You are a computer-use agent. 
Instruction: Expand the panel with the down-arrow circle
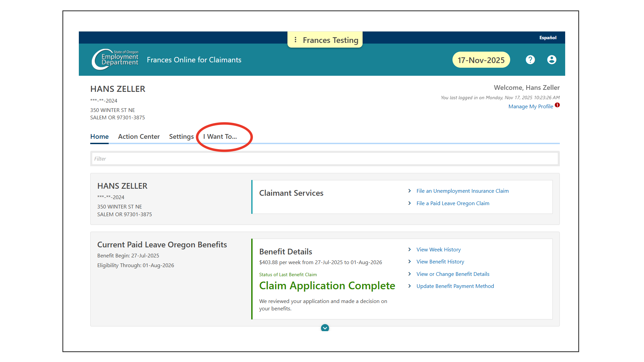[x=325, y=328]
